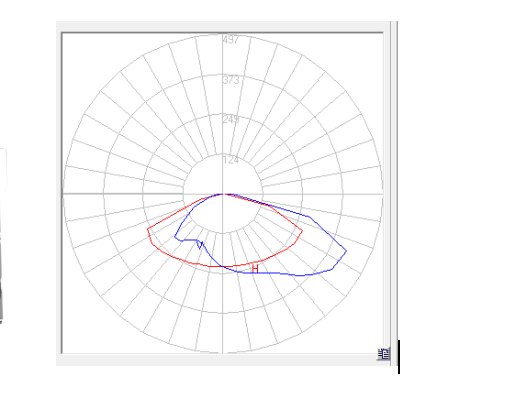Select the 373 radial scale label
This screenshot has width=514, height=407.
tap(231, 80)
